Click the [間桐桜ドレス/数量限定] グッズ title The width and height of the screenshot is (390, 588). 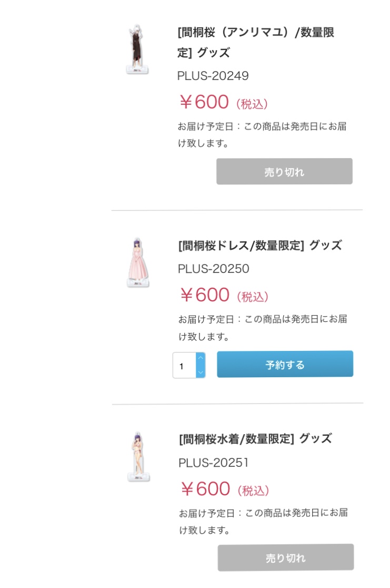[x=260, y=245]
